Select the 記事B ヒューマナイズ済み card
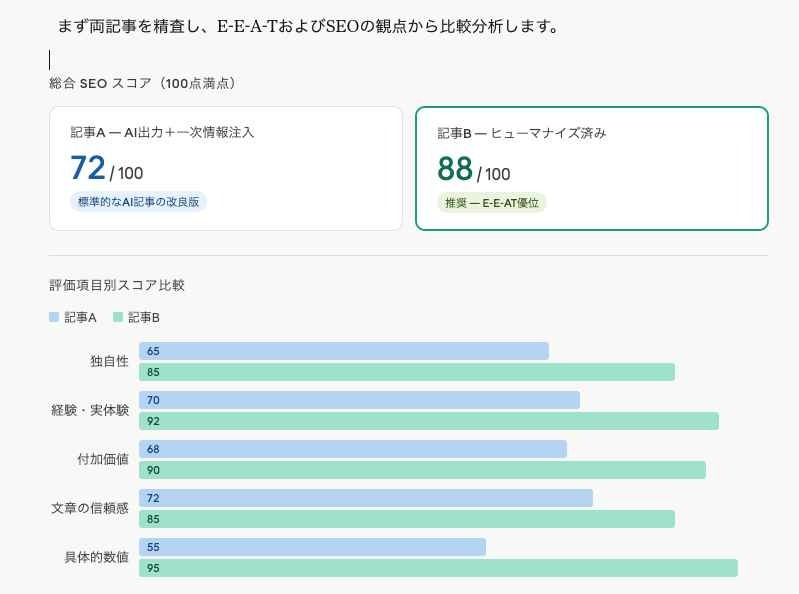The width and height of the screenshot is (799, 594). (x=591, y=168)
